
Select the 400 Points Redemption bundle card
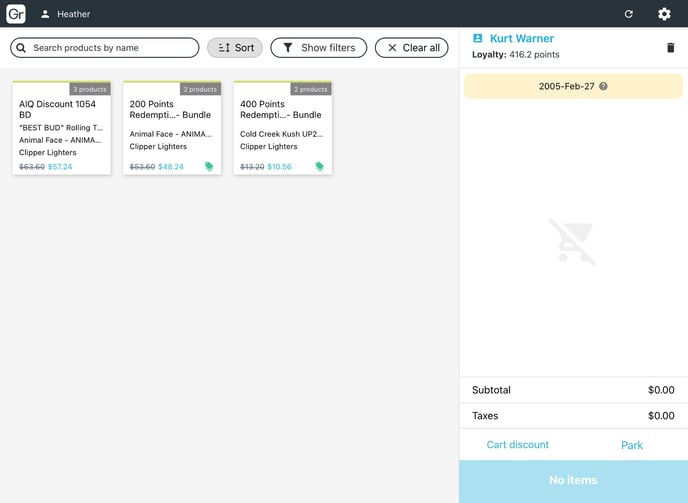click(x=282, y=128)
